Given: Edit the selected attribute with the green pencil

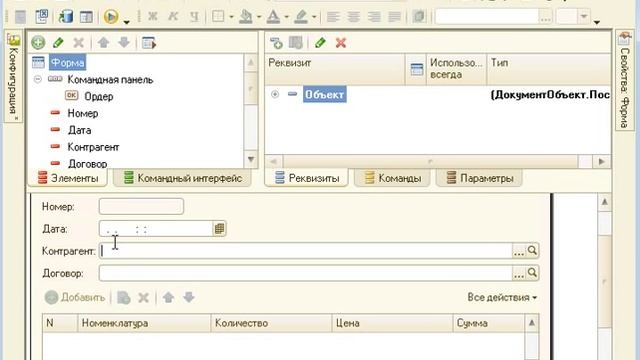Looking at the screenshot, I should pos(320,42).
